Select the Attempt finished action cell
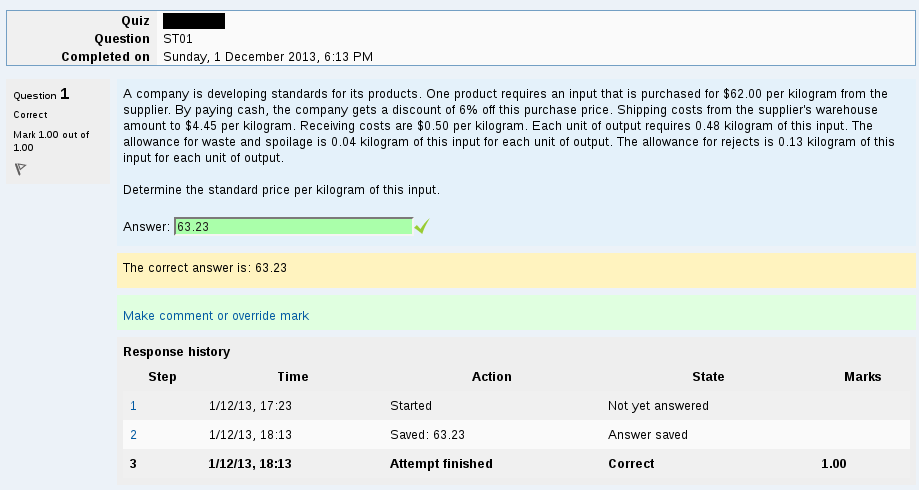 tap(441, 464)
